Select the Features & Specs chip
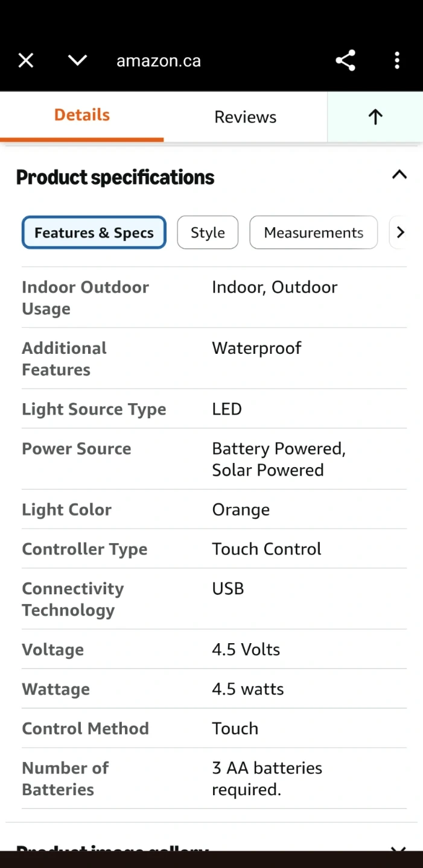423x868 pixels. pyautogui.click(x=94, y=233)
